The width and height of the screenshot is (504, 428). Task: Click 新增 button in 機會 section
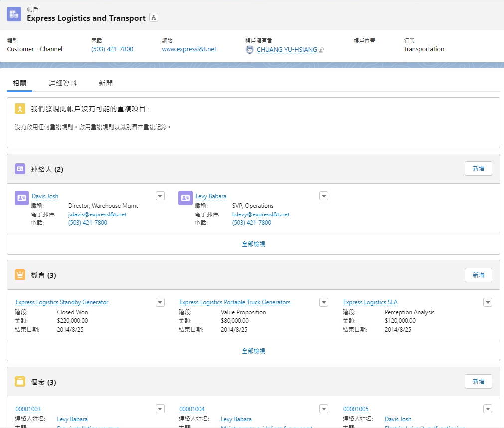coord(478,275)
